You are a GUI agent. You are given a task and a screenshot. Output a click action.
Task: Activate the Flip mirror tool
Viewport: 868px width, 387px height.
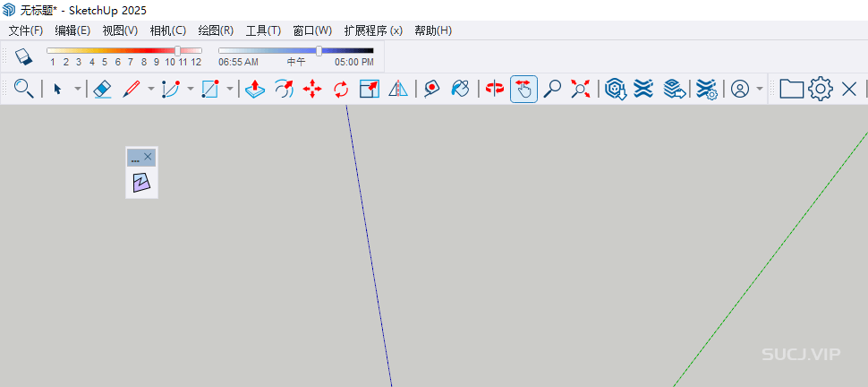click(x=398, y=89)
